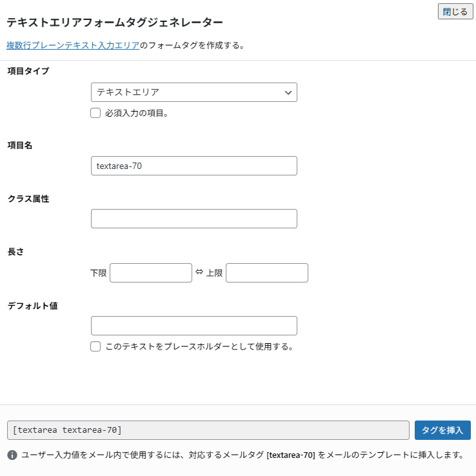Viewport: 476px width, 476px height.
Task: Click the クラス属性 label
Action: 28,199
